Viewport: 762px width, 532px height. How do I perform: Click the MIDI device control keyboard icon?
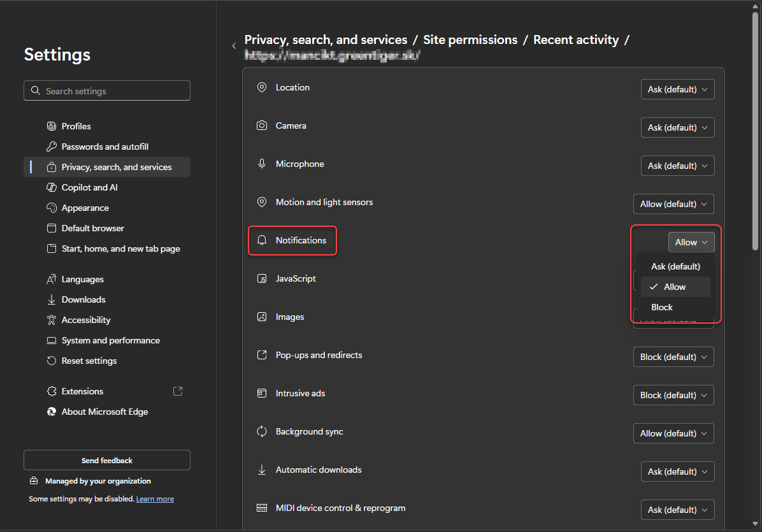point(262,508)
